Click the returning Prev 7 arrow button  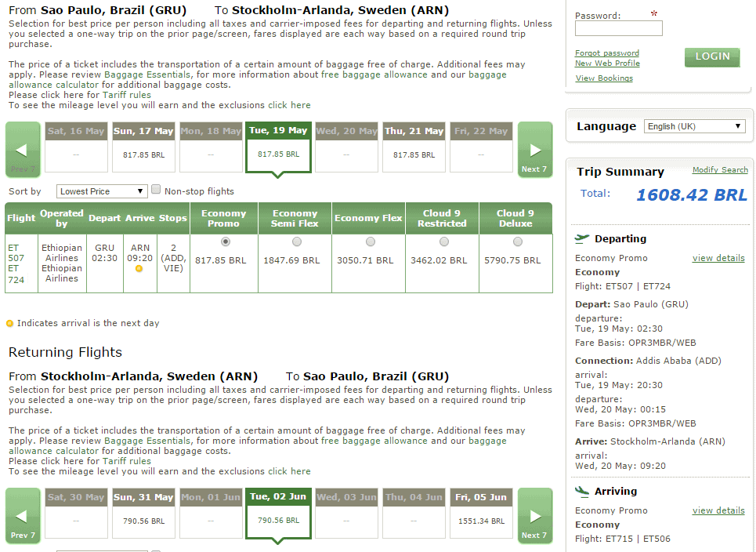[23, 516]
